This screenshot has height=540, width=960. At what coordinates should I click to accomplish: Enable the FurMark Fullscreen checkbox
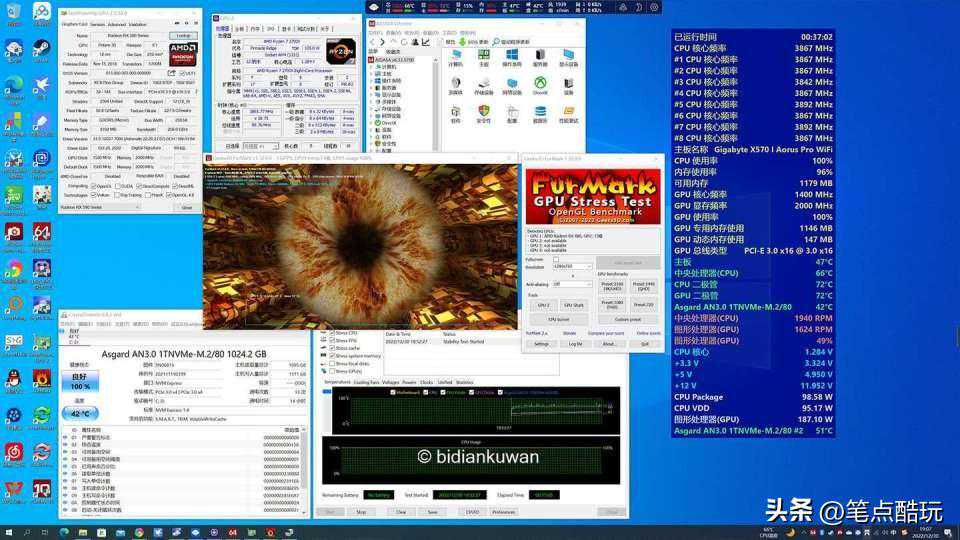554,259
